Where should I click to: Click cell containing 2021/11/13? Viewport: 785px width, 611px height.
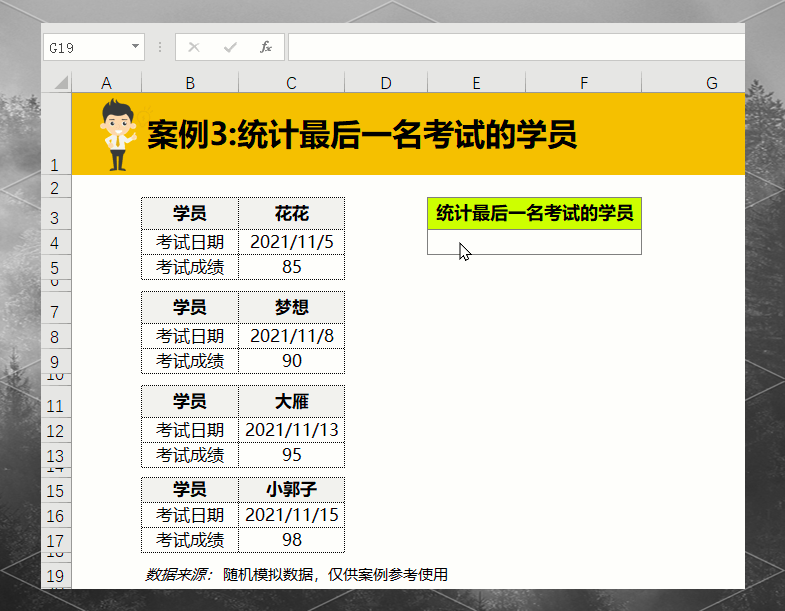click(x=291, y=430)
